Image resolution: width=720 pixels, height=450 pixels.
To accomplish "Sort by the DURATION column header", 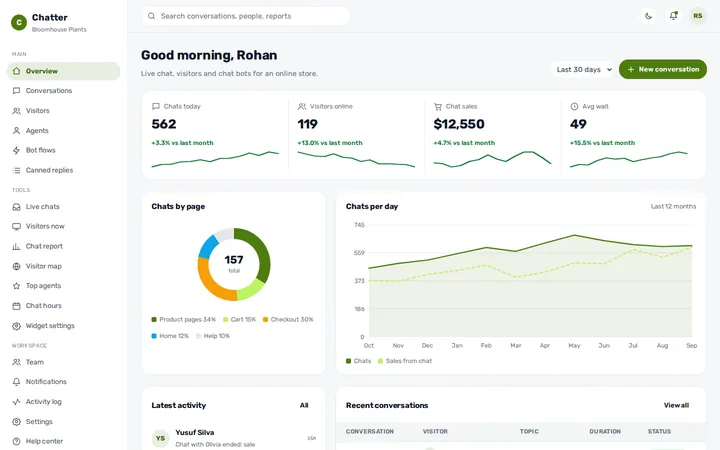I will click(605, 432).
